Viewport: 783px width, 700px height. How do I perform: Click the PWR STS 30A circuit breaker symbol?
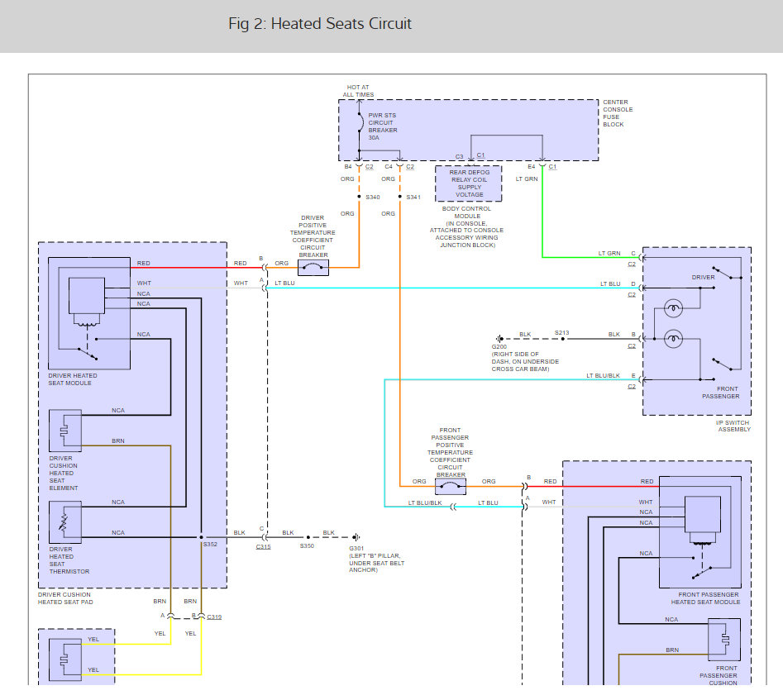point(360,122)
